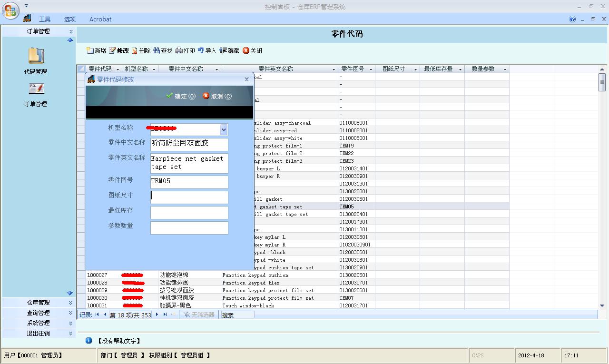609x364 pixels.
Task: Expand the 仓库管理 sidebar section
Action: coord(71,303)
